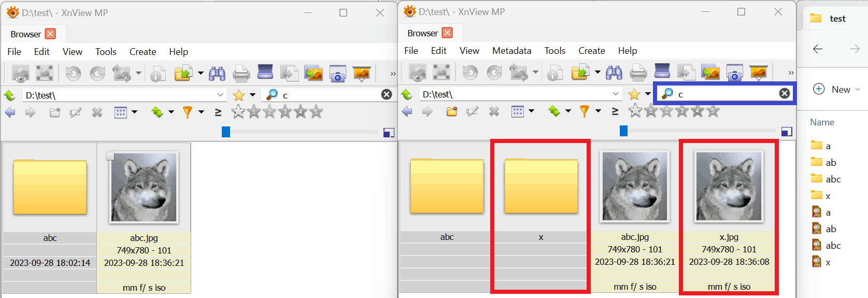This screenshot has height=298, width=868.
Task: Expand the path dropdown in right window
Action: (x=616, y=94)
